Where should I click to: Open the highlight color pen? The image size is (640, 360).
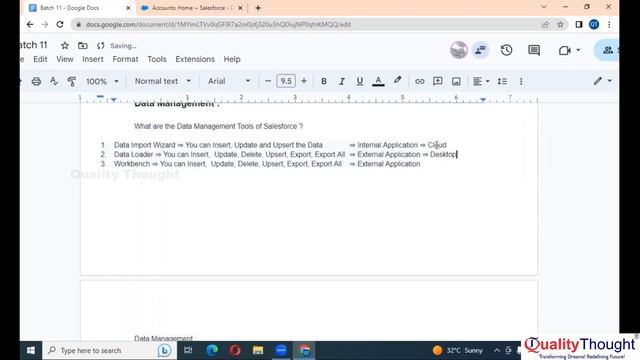(397, 80)
